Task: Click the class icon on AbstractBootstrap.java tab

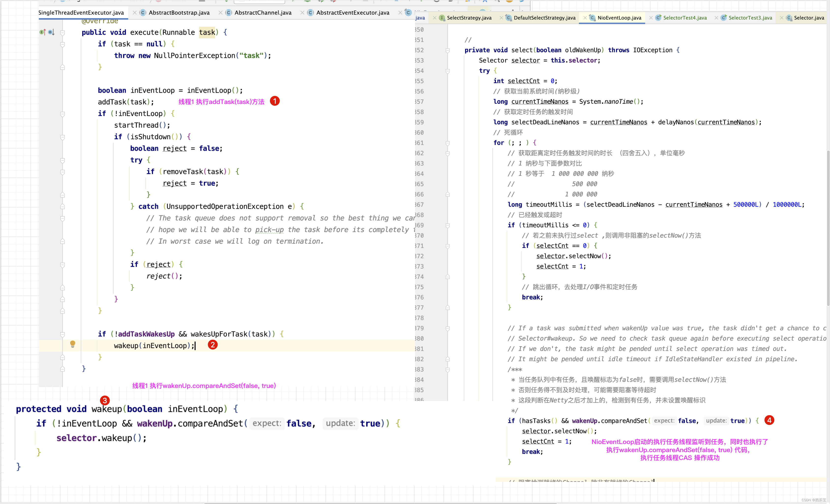Action: point(143,13)
